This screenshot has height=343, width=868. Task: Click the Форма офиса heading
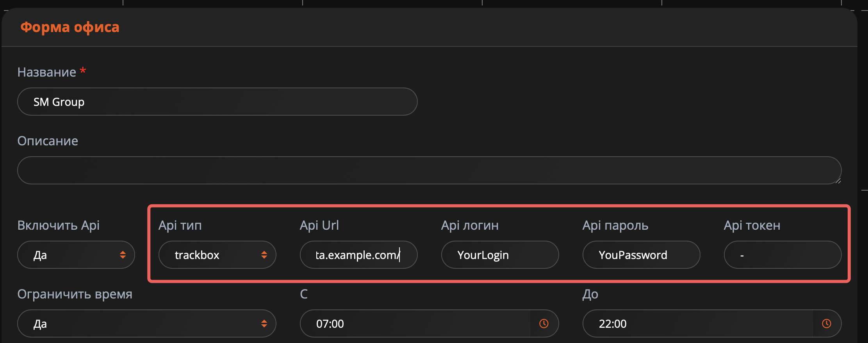coord(70,27)
